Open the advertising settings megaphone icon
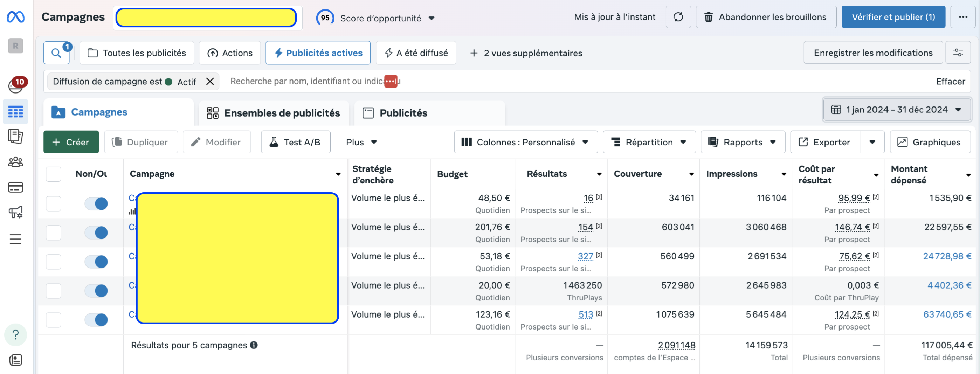This screenshot has width=980, height=374. click(16, 212)
